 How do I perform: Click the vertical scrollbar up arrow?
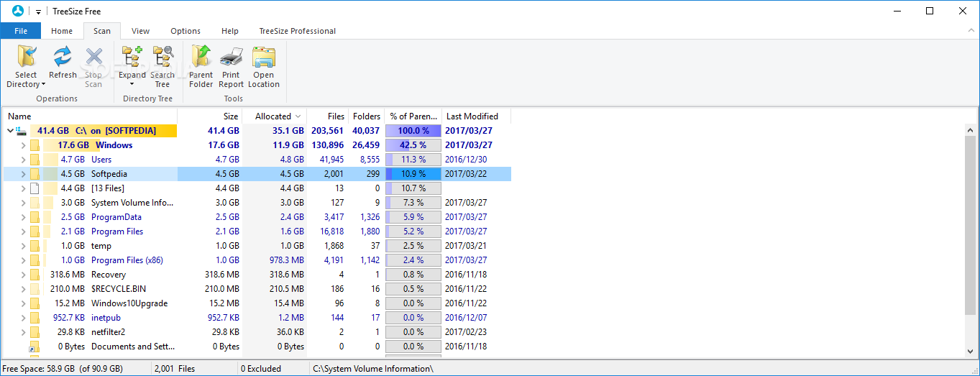[971, 130]
